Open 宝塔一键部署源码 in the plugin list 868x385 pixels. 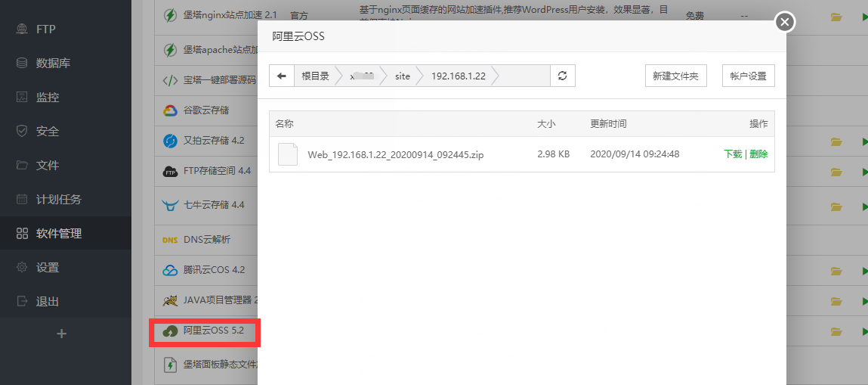[x=219, y=79]
